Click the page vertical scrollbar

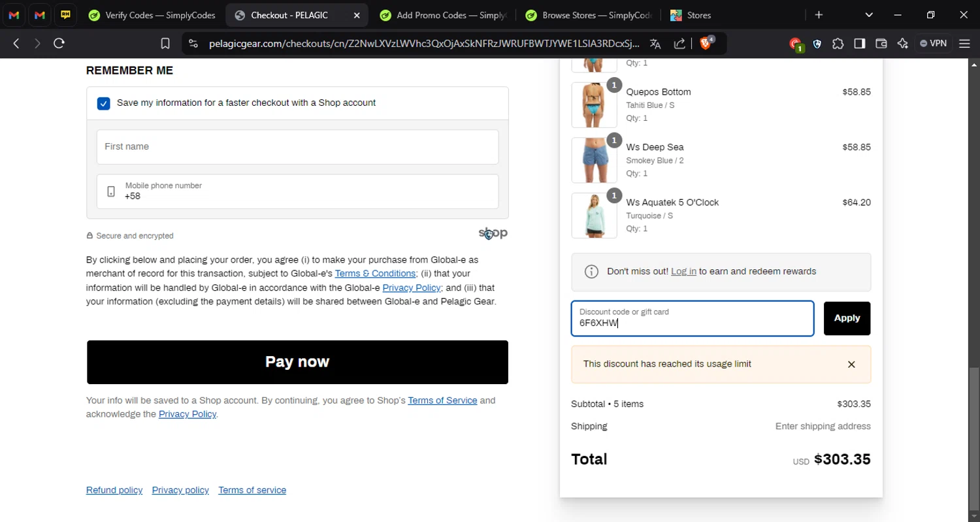point(974,438)
